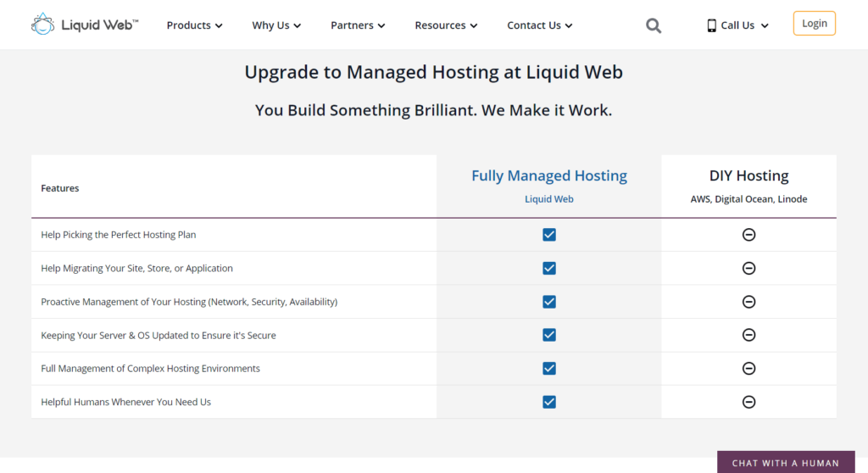Click minus icon for Help Migrating Your Site row

[748, 268]
